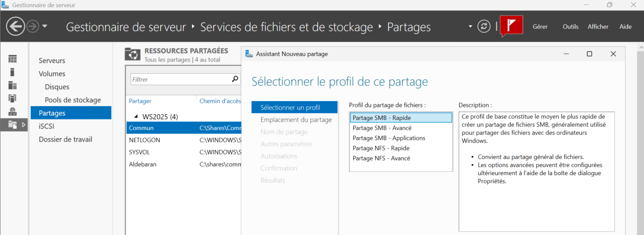This screenshot has width=644, height=235.
Task: Click the AD DS server role icon
Action: [13, 98]
